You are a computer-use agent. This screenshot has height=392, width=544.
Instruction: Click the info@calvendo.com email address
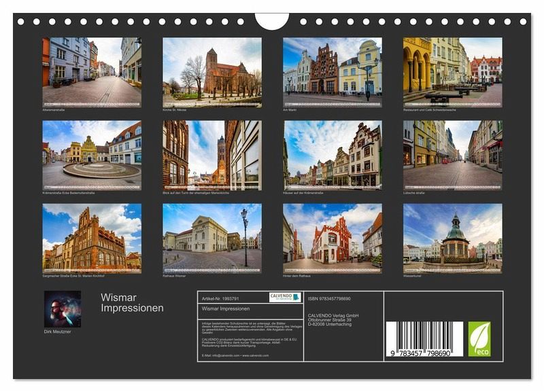(x=226, y=355)
